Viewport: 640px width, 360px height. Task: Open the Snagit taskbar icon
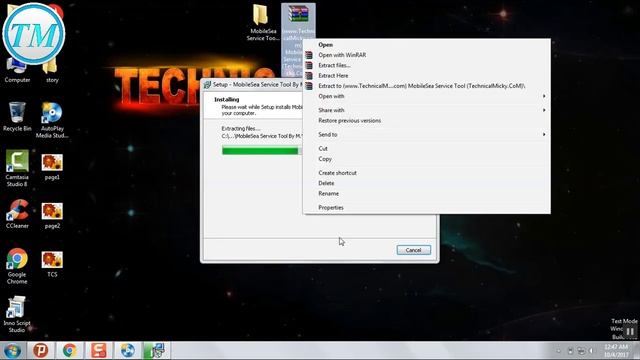98,351
